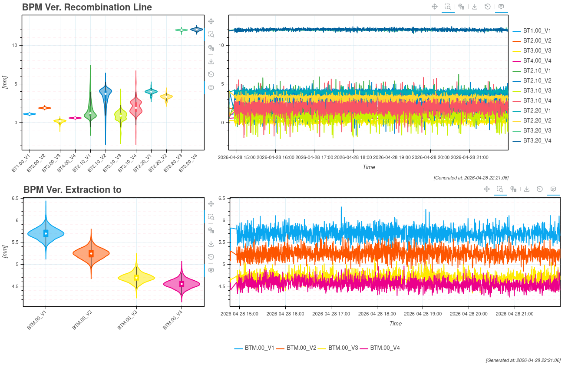This screenshot has height=365, width=588.
Task: Reset the Recombination Line time-series plot view
Action: [x=488, y=7]
